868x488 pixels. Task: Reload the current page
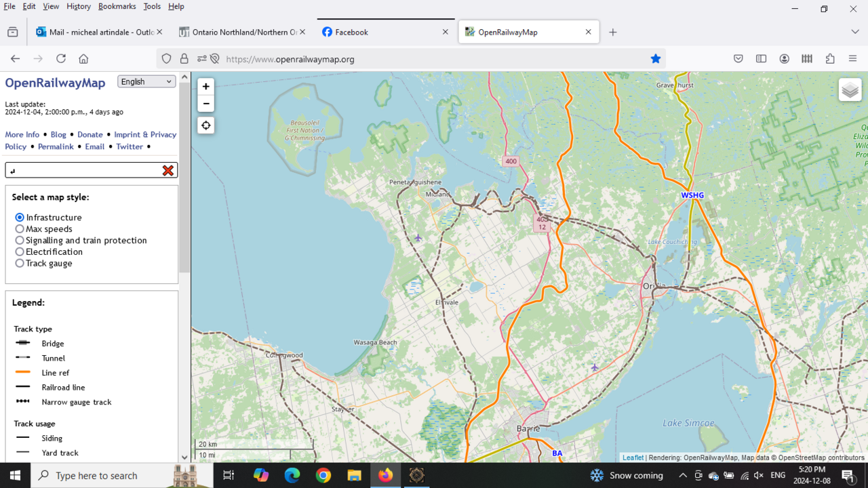61,59
